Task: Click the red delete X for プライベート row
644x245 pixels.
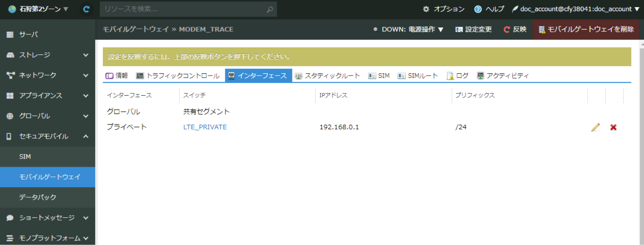Action: coord(614,127)
